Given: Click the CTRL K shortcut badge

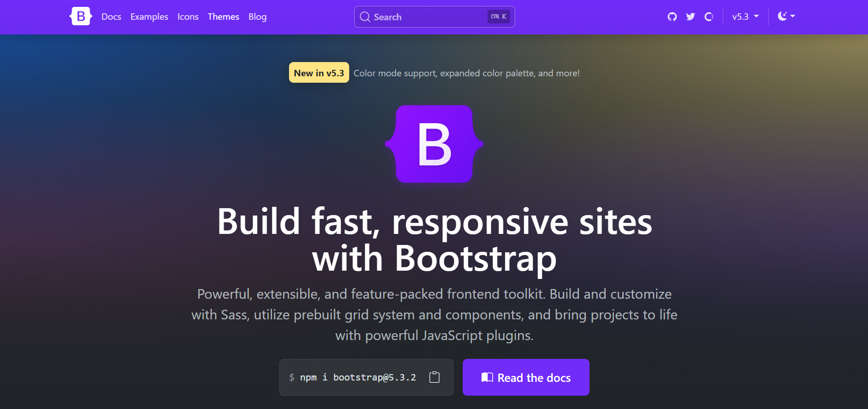Looking at the screenshot, I should coord(499,17).
